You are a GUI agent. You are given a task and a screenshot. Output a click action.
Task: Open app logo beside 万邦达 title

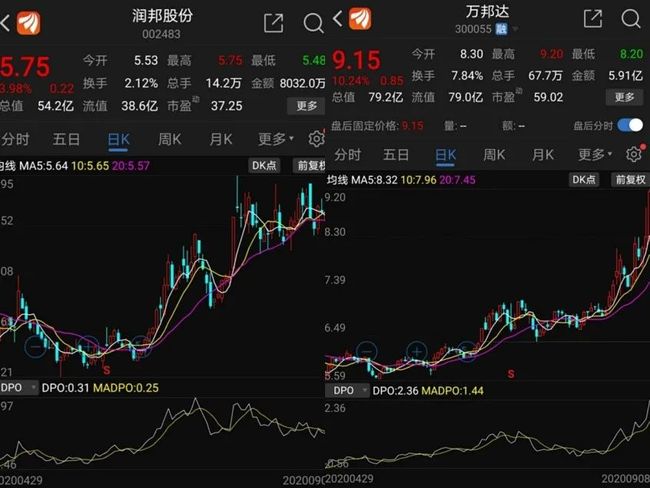360,18
